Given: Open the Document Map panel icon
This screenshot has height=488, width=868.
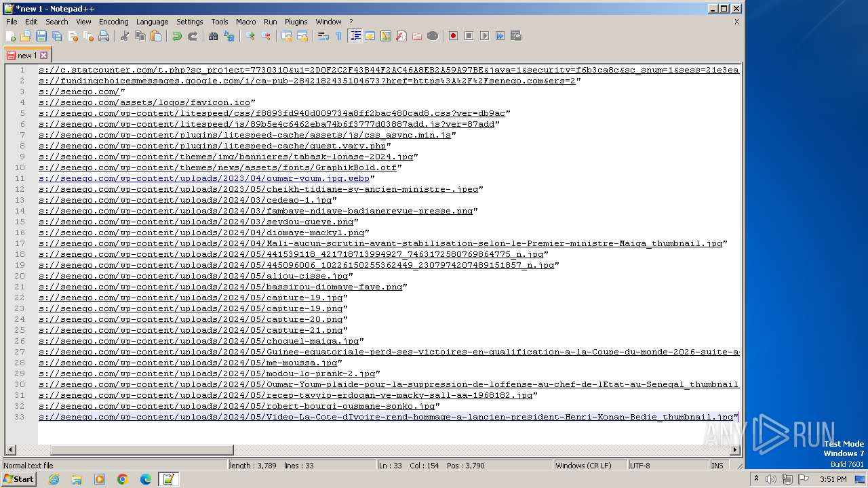Looking at the screenshot, I should point(386,36).
